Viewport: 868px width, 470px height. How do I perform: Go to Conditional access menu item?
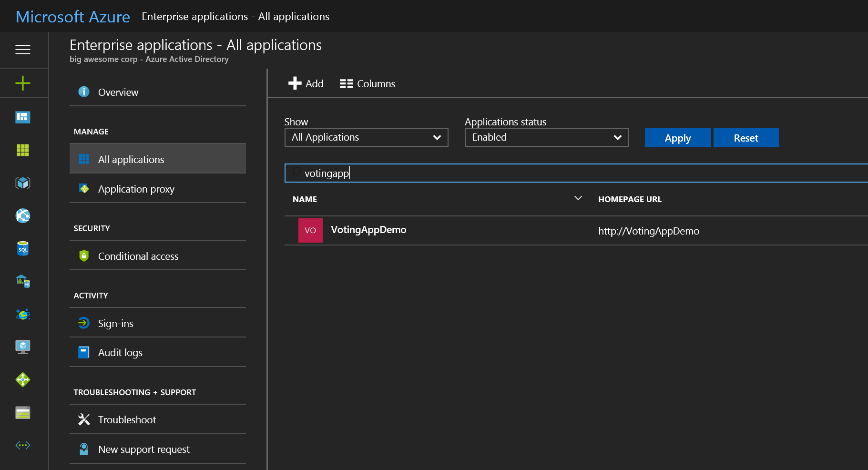pyautogui.click(x=158, y=256)
